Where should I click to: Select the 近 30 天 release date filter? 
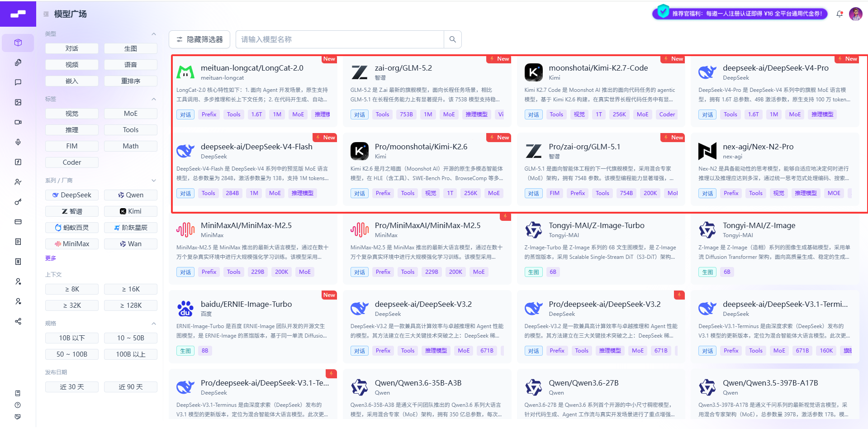(x=72, y=387)
